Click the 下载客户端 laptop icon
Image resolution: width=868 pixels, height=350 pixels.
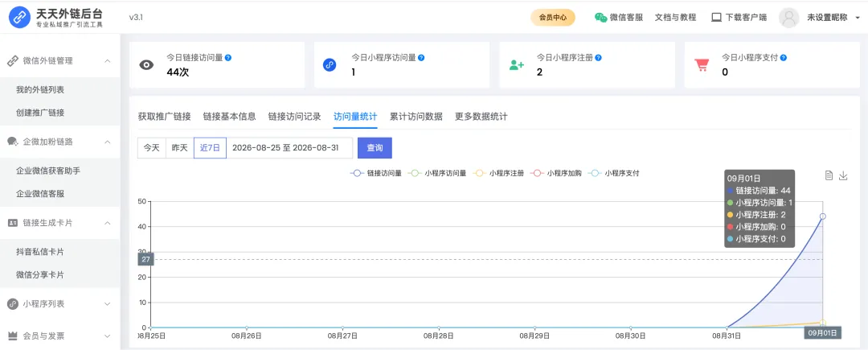[717, 17]
